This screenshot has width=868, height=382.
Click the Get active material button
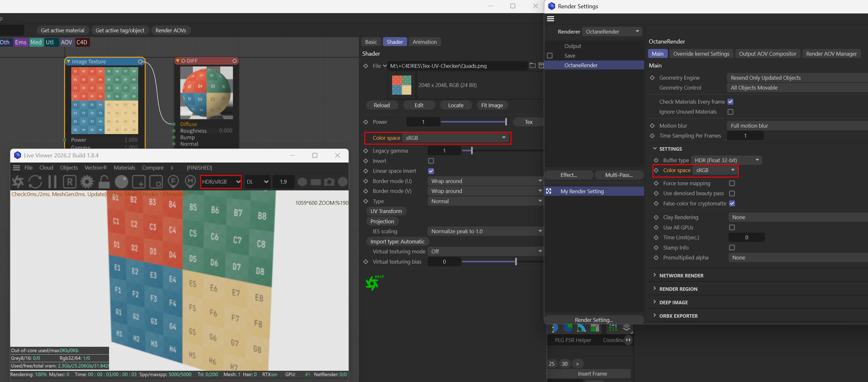[62, 30]
